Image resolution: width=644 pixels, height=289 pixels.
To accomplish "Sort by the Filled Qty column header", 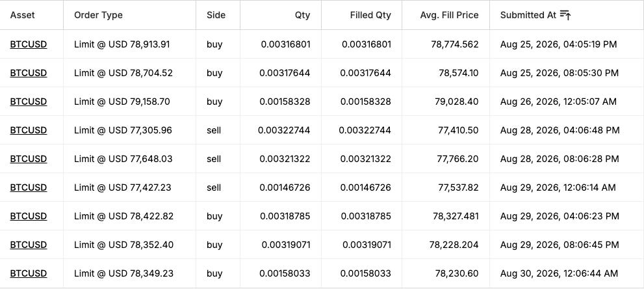I will pos(370,15).
